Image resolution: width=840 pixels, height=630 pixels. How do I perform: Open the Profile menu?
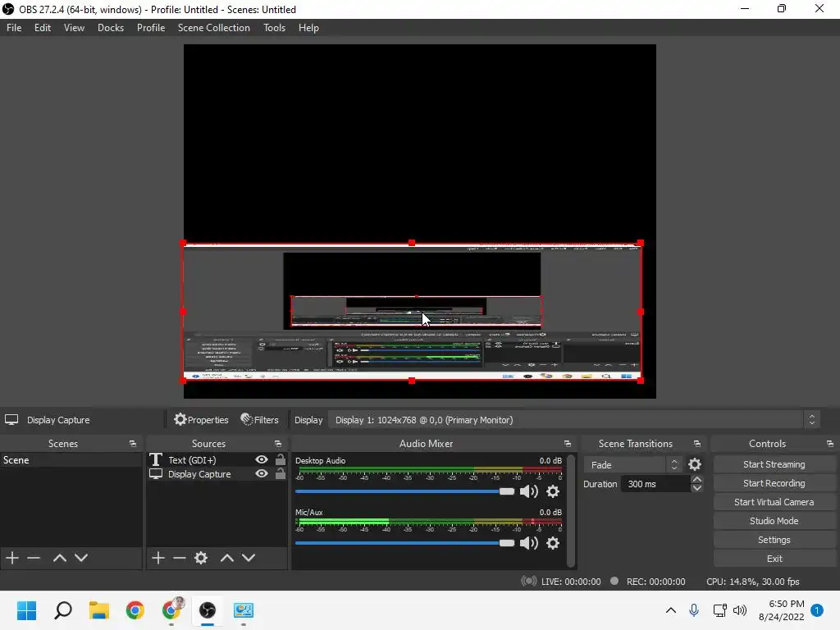point(151,28)
